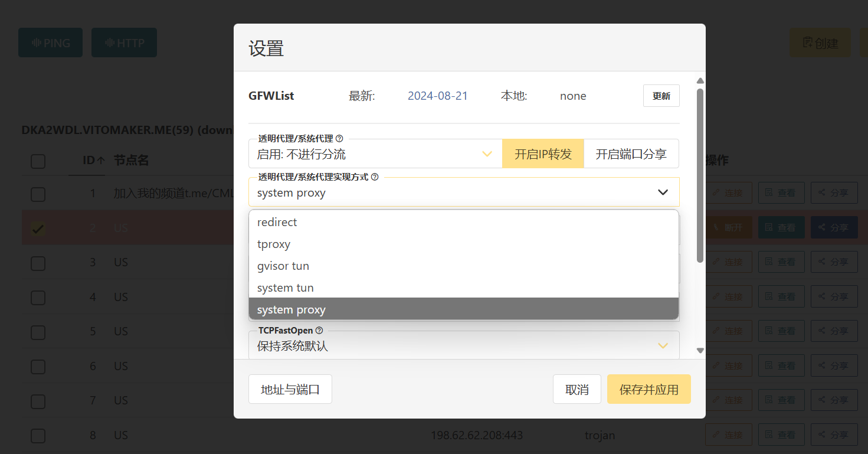Image resolution: width=868 pixels, height=454 pixels.
Task: Check the checkbox for node ID 6
Action: pyautogui.click(x=38, y=367)
